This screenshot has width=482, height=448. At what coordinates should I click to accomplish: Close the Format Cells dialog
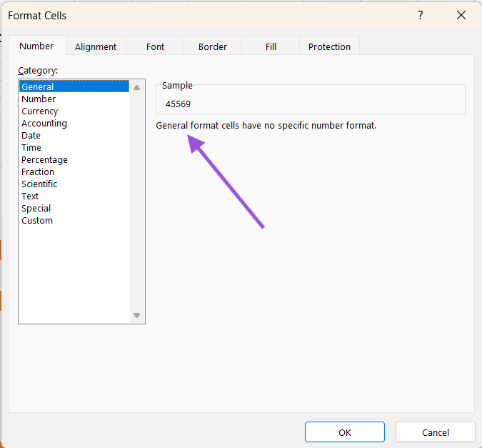461,15
